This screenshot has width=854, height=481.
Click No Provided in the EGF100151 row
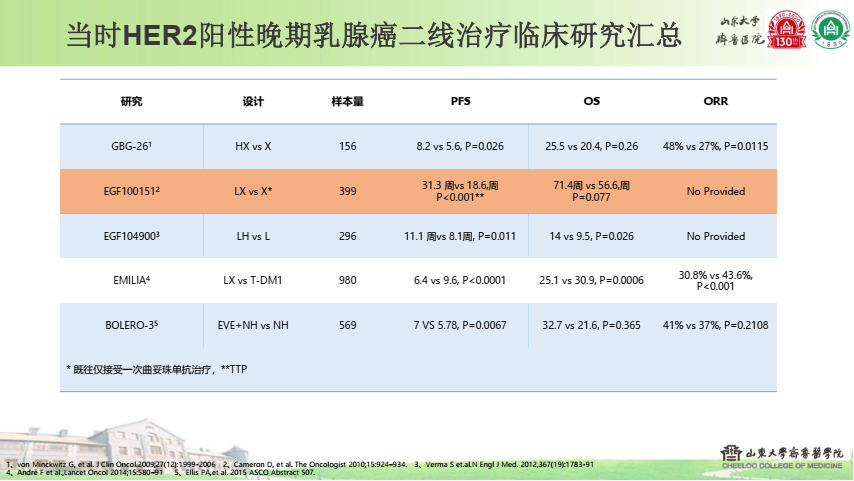[x=715, y=191]
